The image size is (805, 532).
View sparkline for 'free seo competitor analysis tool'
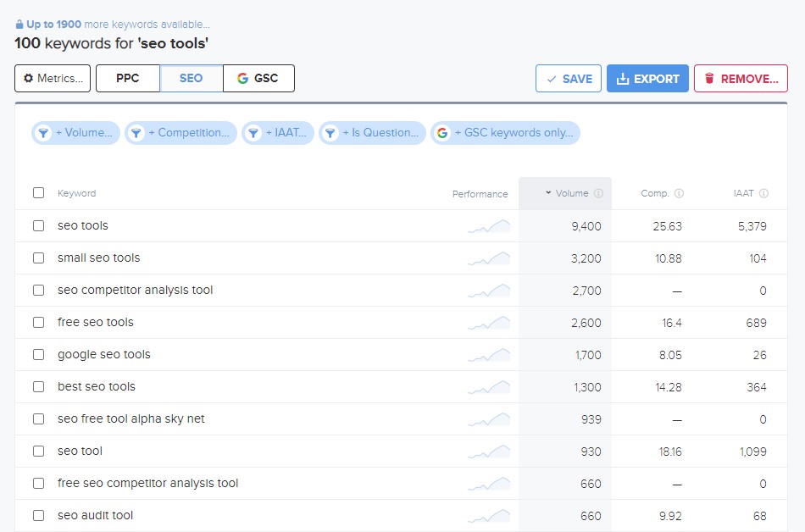(489, 484)
